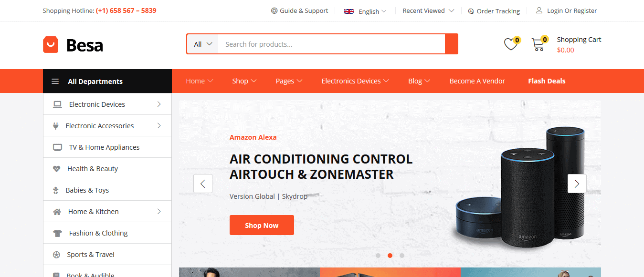Click the Search for products field
Viewport: 644px width, 277px height.
pos(331,44)
